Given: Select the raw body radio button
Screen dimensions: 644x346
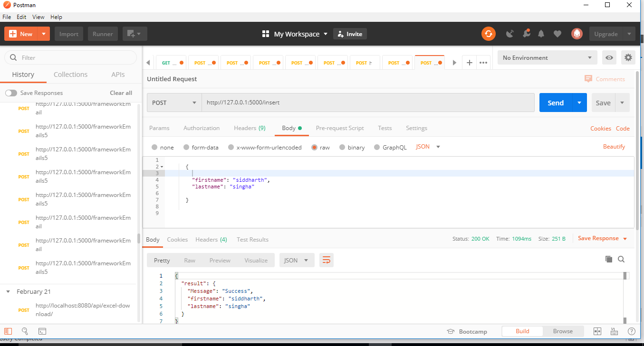Looking at the screenshot, I should coord(314,147).
